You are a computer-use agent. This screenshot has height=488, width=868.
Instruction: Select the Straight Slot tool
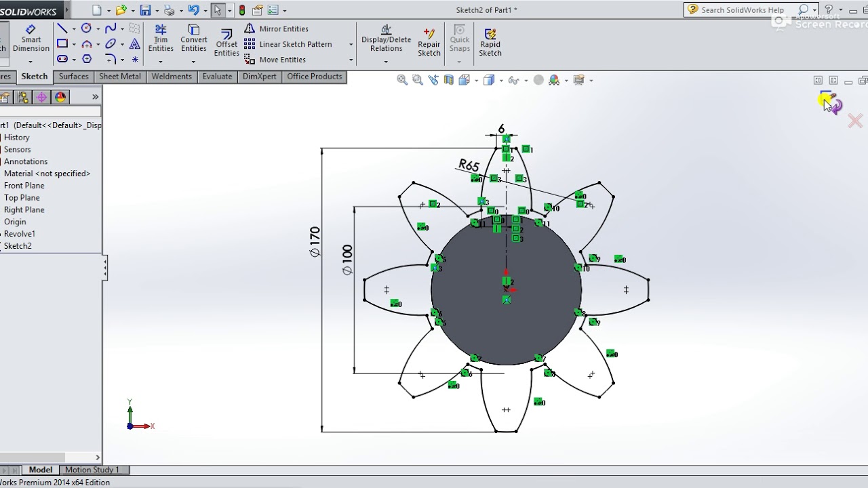point(62,60)
